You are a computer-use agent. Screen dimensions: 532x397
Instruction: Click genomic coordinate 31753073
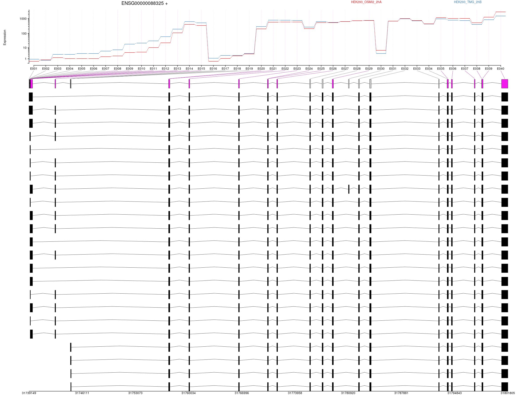click(135, 393)
